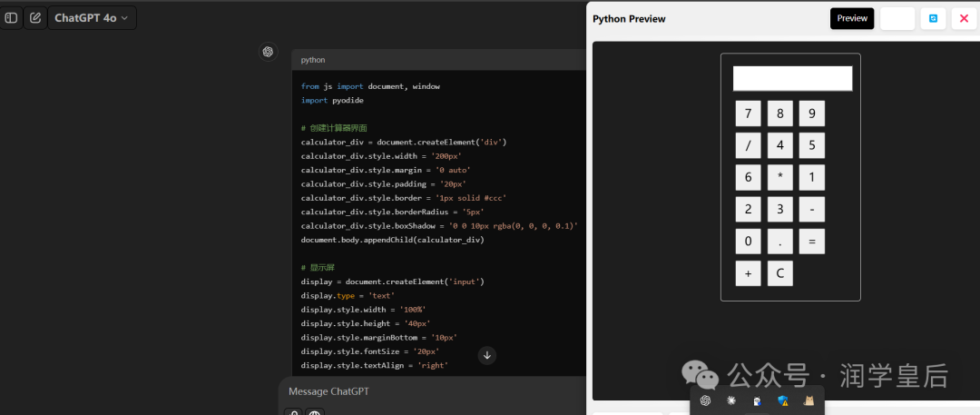Click the ChatGPT avatar beside the code reply
The height and width of the screenshot is (415, 980).
268,52
